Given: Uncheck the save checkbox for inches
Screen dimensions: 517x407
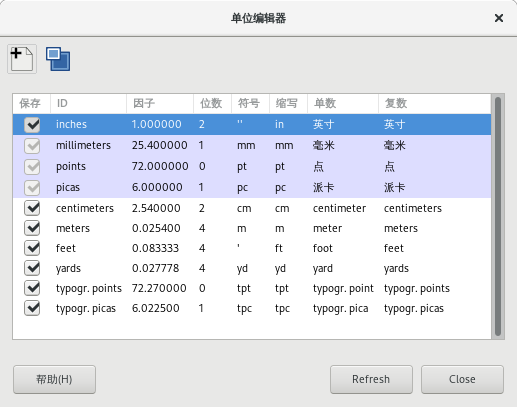Looking at the screenshot, I should [x=32, y=125].
